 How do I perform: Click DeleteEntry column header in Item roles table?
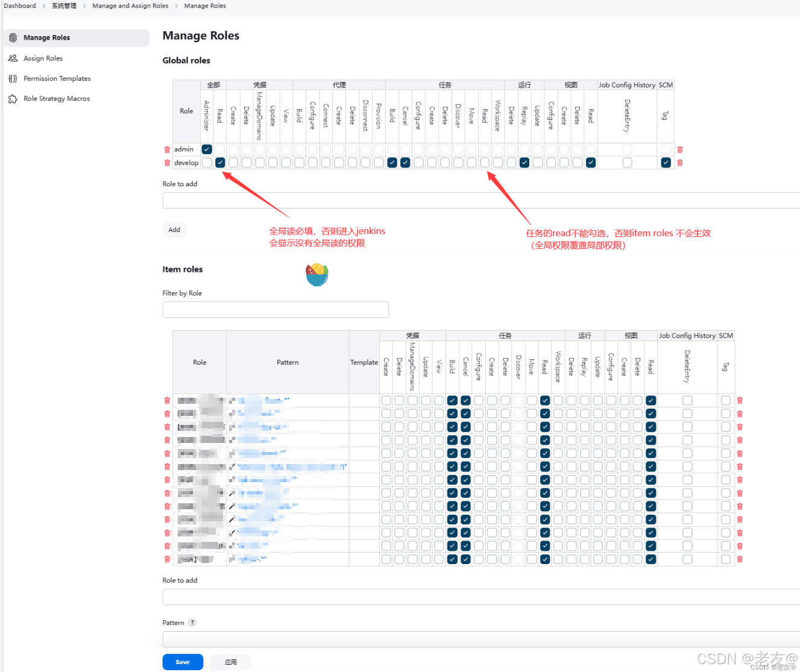pyautogui.click(x=687, y=366)
